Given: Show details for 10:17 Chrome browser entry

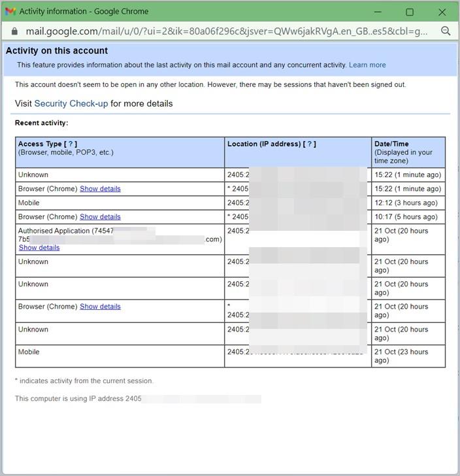Looking at the screenshot, I should [x=100, y=217].
